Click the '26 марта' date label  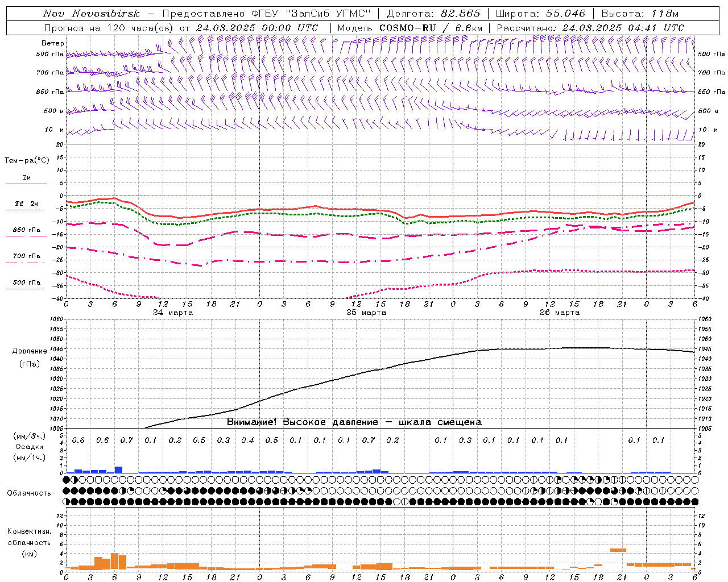(x=560, y=313)
